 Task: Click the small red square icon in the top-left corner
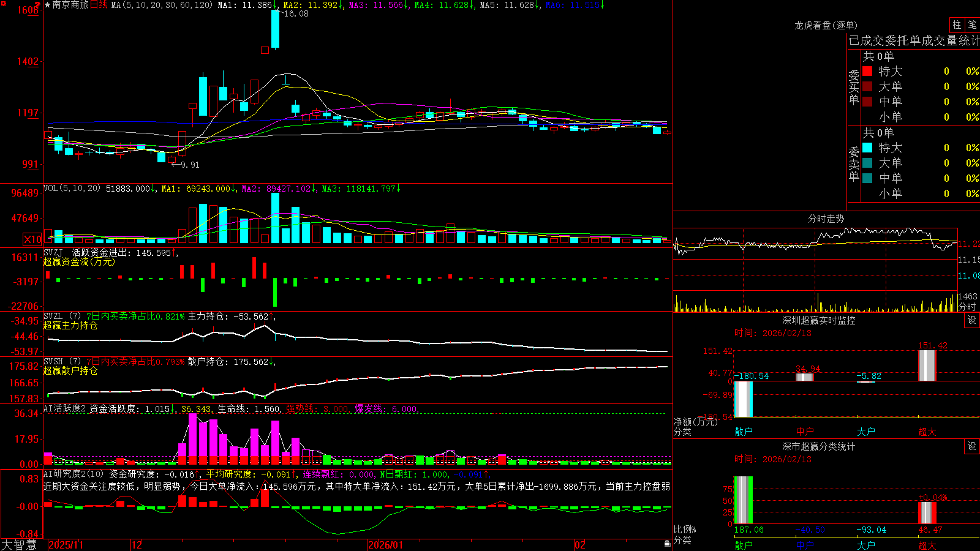2,3
